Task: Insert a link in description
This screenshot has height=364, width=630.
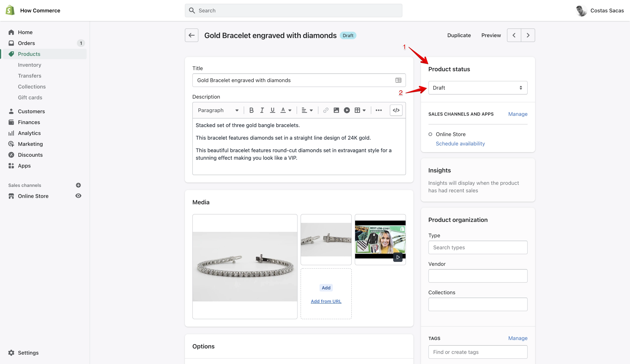Action: pyautogui.click(x=325, y=110)
